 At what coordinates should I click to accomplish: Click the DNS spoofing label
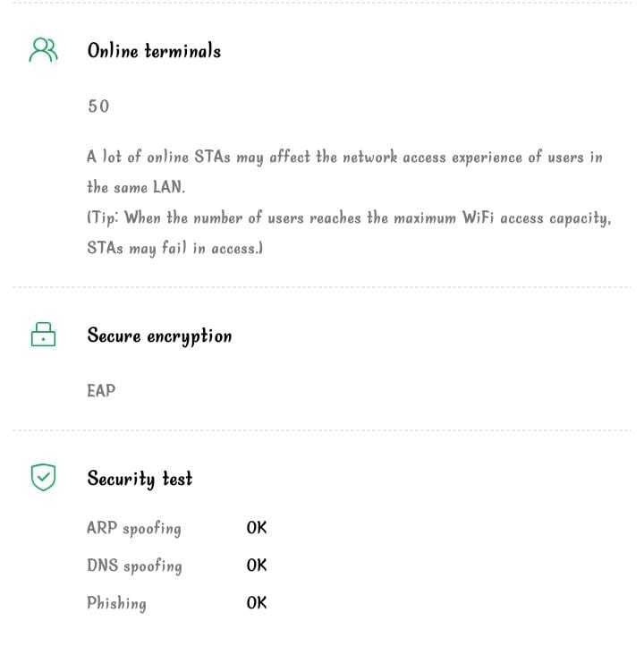tap(134, 566)
